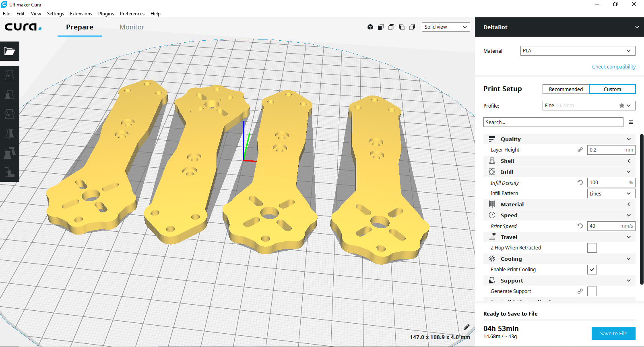
Task: Switch to the Monitor tab
Action: tap(132, 27)
